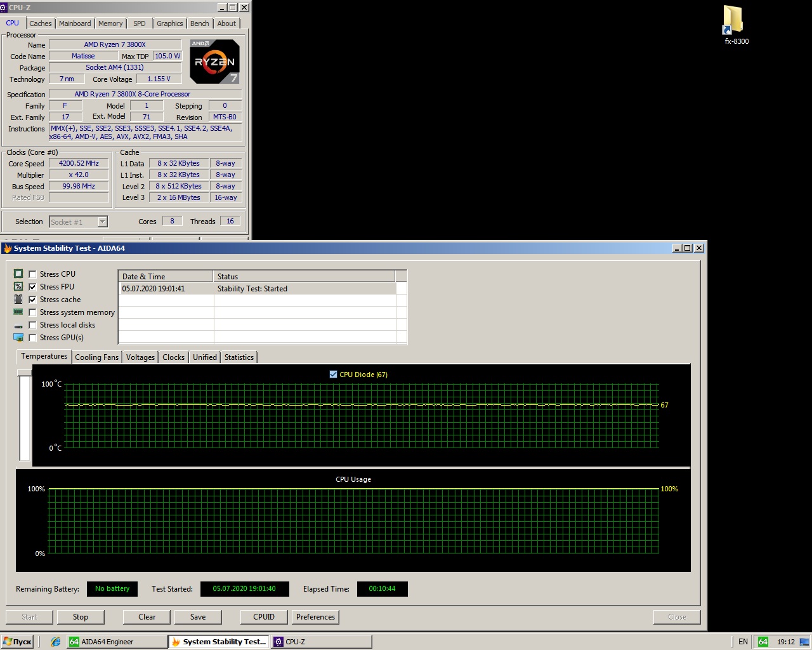Switch to System Stability Test taskbar item
The width and height of the screenshot is (812, 650).
coord(219,642)
